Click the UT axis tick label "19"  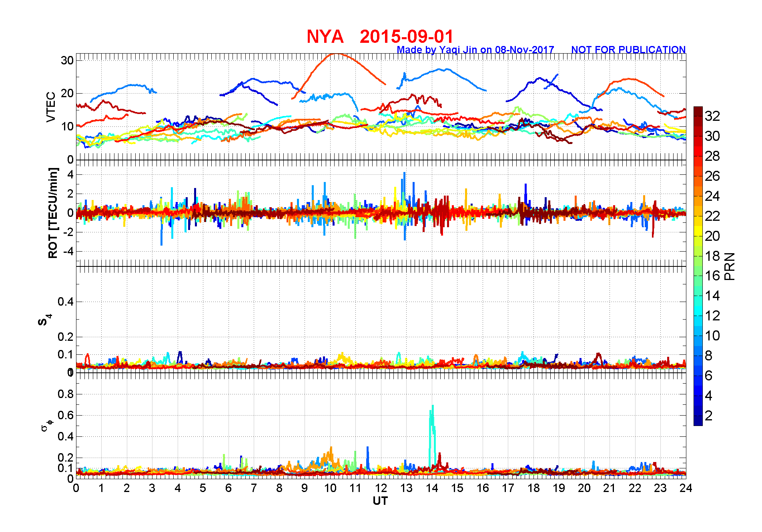click(x=559, y=488)
